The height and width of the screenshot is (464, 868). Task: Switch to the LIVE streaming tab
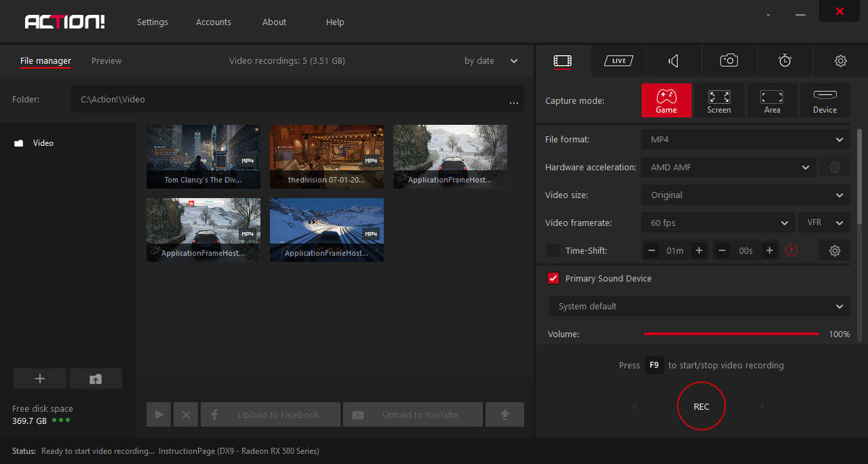pos(618,61)
